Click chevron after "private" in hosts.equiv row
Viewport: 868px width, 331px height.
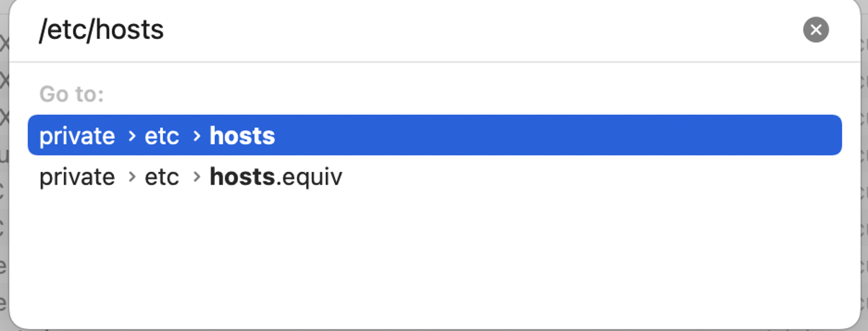[x=132, y=177]
